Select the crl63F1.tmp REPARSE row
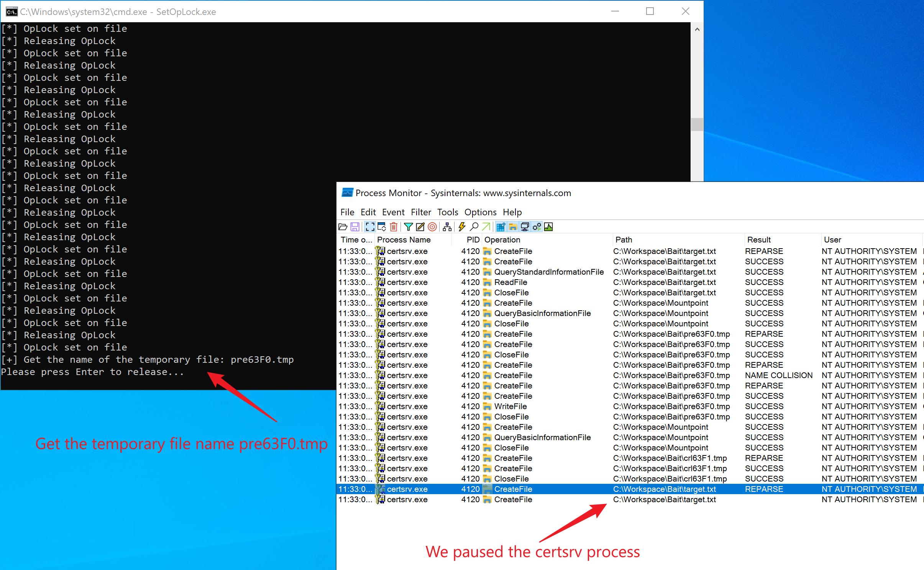This screenshot has width=924, height=570. (x=630, y=458)
